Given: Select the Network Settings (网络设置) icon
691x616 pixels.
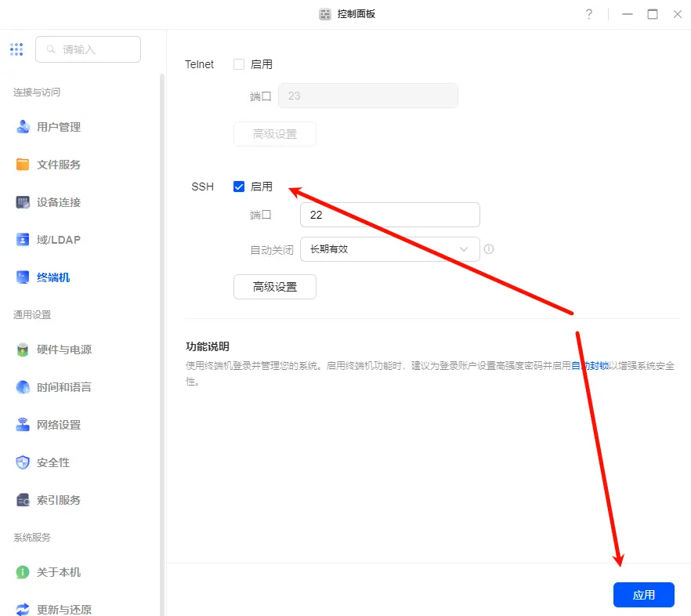Looking at the screenshot, I should point(23,425).
